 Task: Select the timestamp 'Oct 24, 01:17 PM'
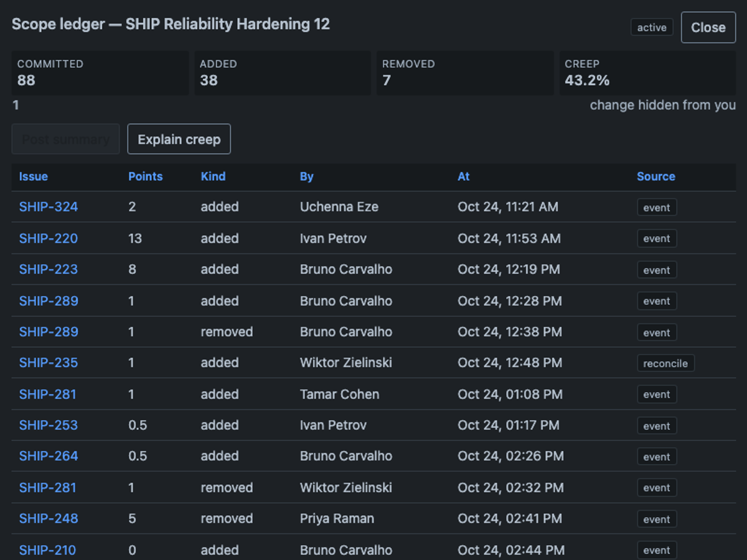click(509, 425)
